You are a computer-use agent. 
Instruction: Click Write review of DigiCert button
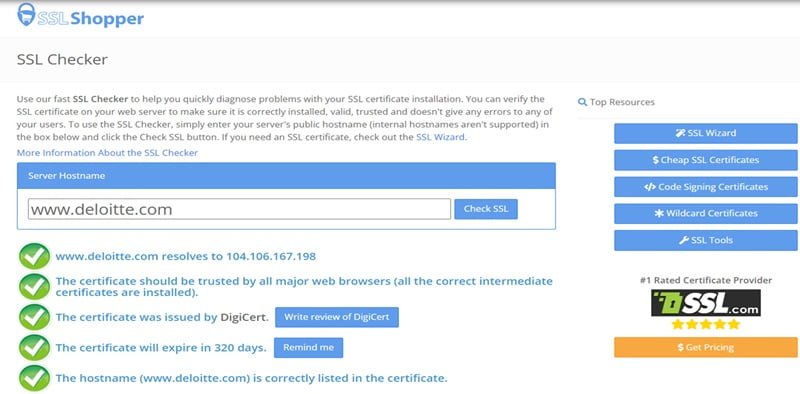(x=337, y=317)
